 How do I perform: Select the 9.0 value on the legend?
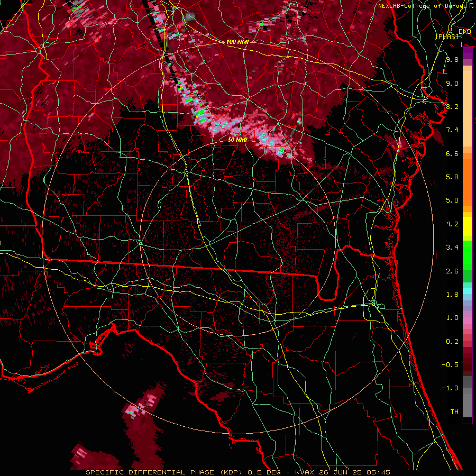452,83
